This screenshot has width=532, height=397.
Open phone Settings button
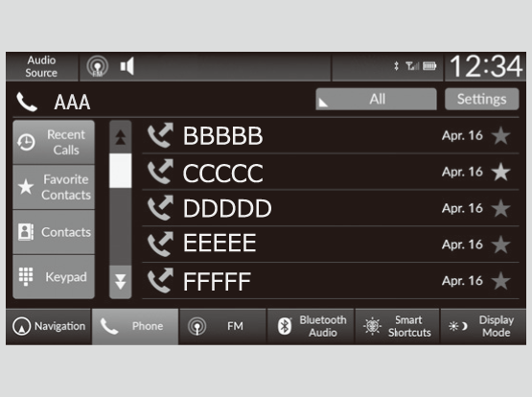(482, 99)
